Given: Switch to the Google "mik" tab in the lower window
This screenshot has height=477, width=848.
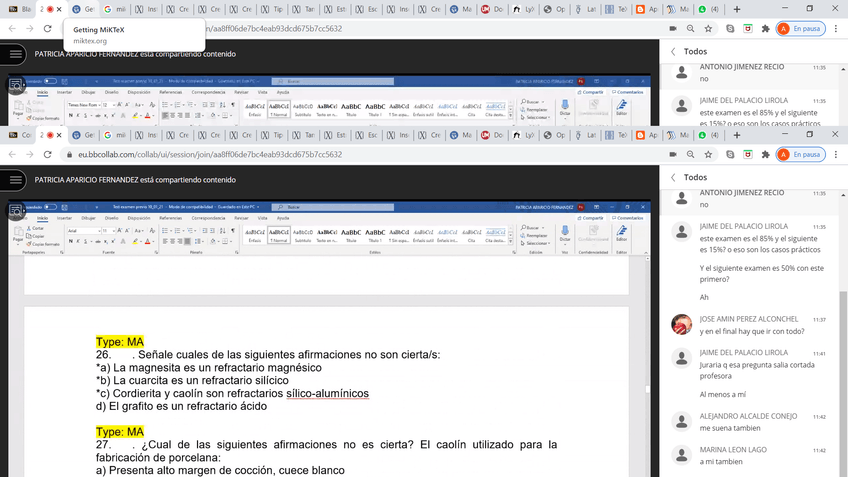Looking at the screenshot, I should pos(114,134).
